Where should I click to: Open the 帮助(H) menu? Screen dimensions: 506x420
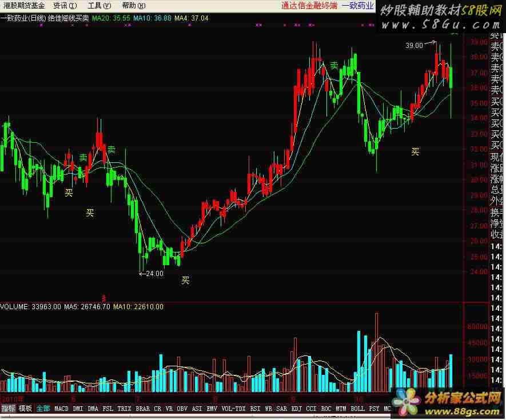click(134, 6)
